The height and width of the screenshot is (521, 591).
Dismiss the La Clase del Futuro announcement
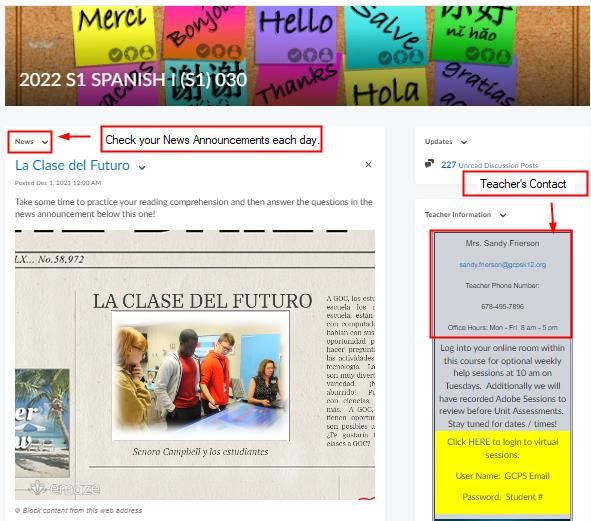click(368, 164)
